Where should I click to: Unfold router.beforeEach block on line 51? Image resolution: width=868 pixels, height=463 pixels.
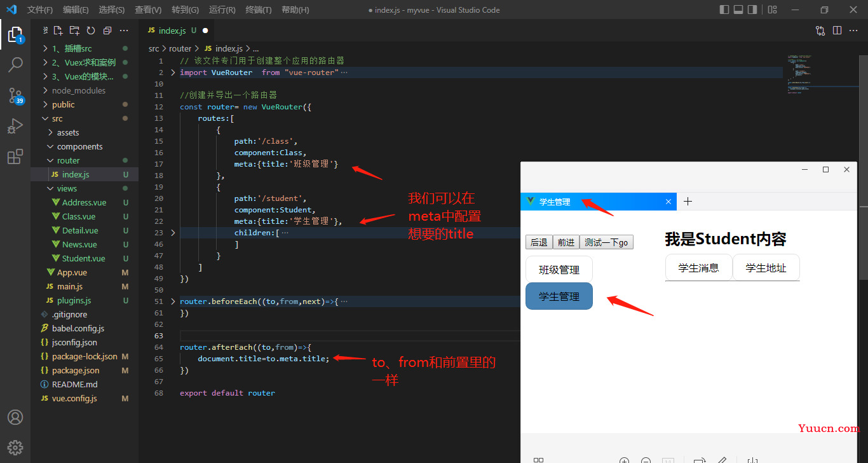point(173,301)
